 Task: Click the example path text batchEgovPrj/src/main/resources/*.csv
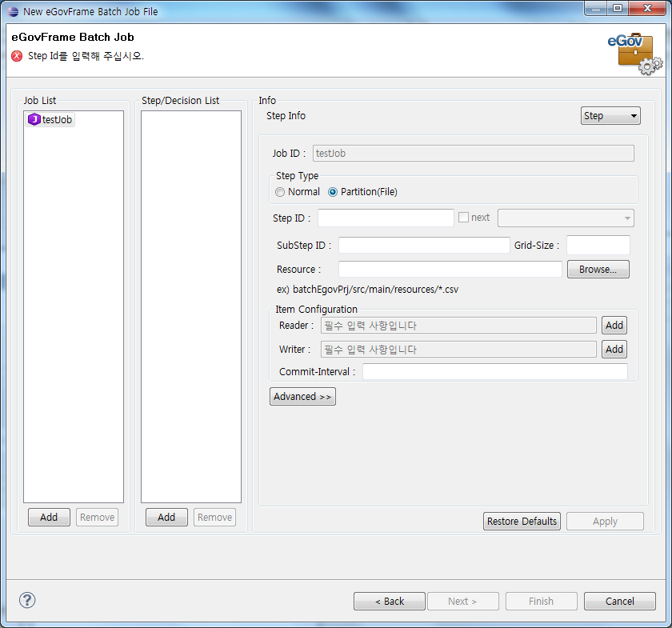(375, 290)
